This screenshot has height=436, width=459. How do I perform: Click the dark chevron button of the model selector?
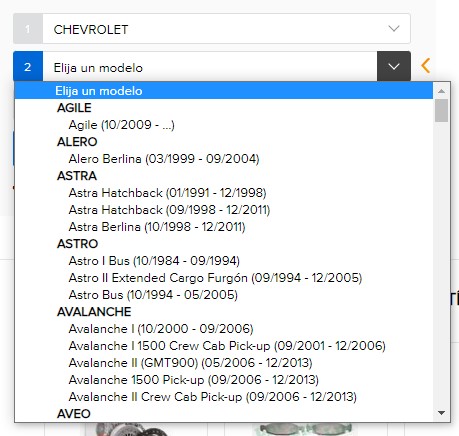point(394,66)
